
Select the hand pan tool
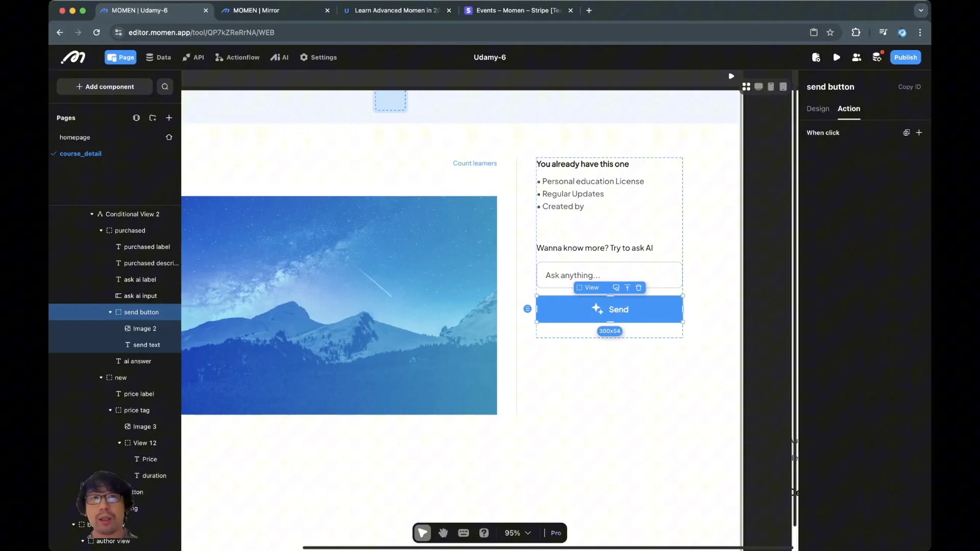(x=443, y=533)
